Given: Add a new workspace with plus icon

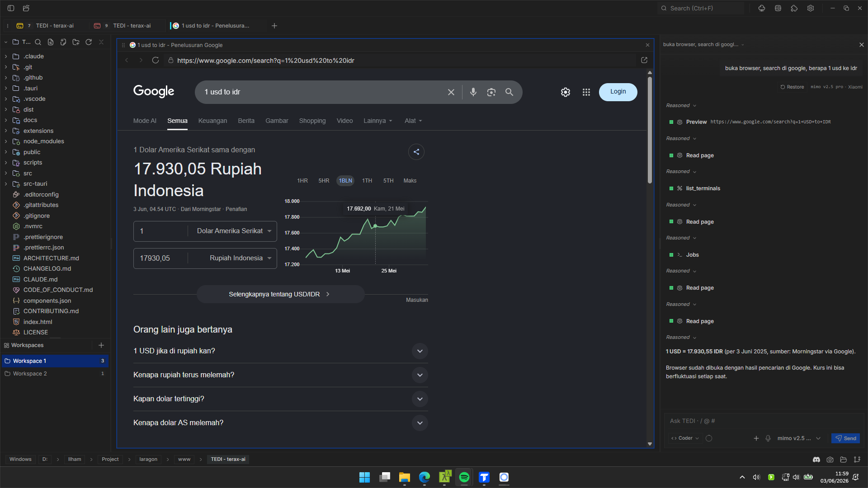Looking at the screenshot, I should click(101, 345).
